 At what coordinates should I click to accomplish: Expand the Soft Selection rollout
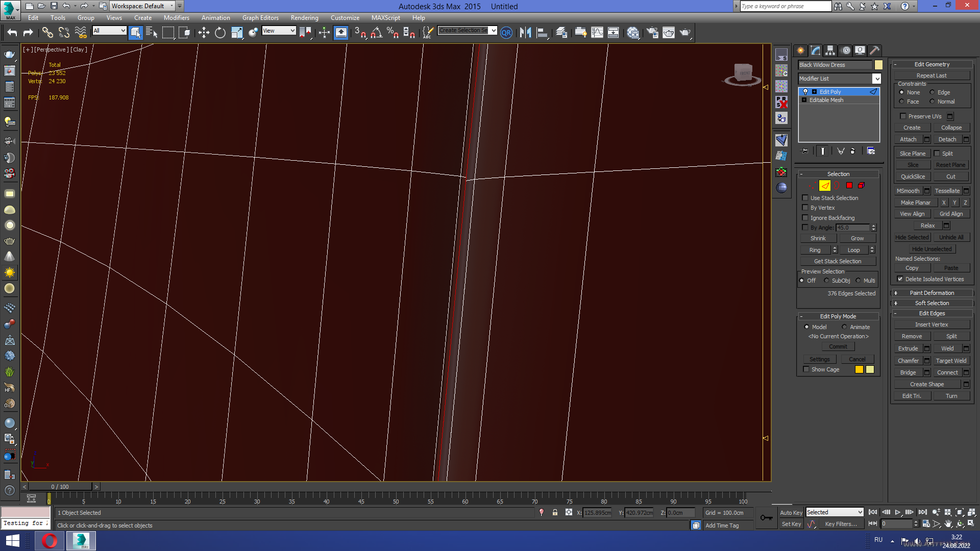(x=932, y=303)
